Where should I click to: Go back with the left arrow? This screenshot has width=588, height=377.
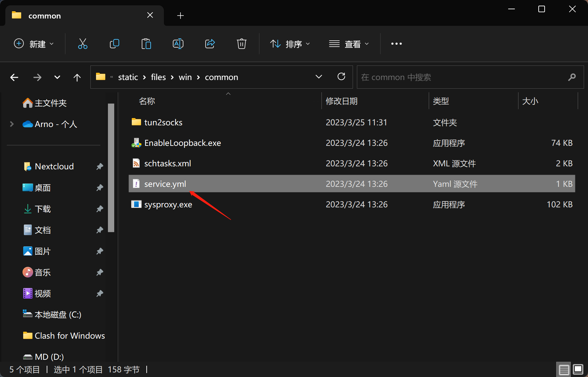click(14, 77)
